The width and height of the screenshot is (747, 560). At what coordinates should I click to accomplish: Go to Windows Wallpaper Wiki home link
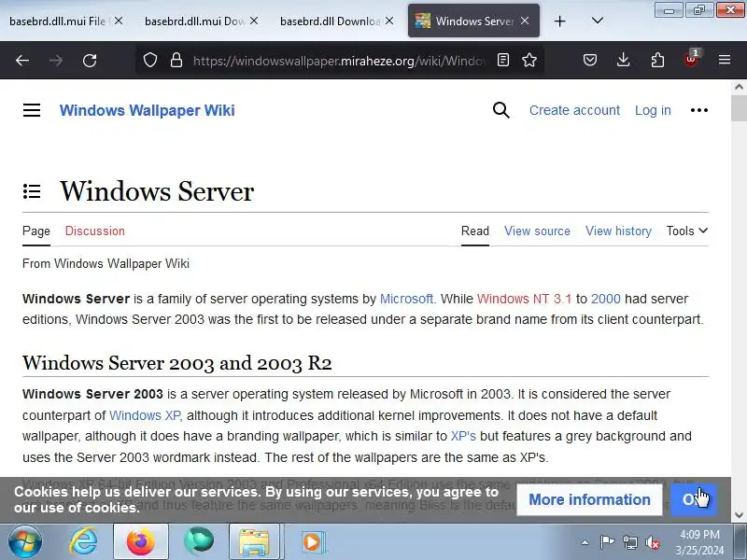click(148, 110)
